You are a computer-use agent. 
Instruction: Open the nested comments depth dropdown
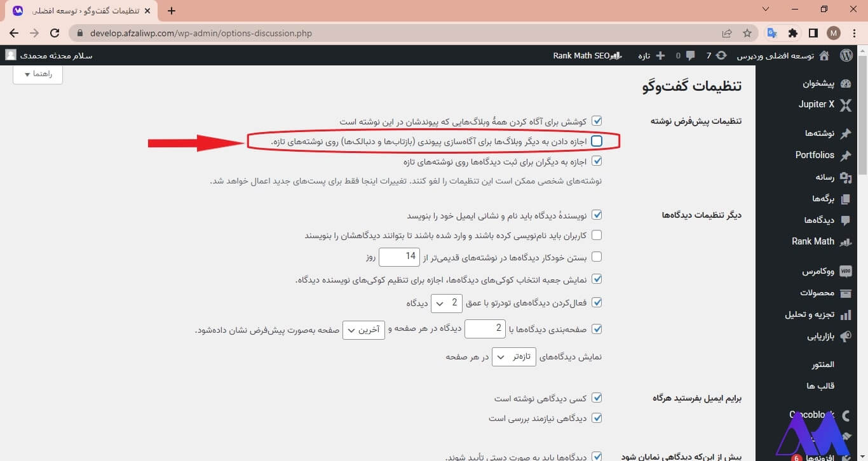pyautogui.click(x=447, y=304)
